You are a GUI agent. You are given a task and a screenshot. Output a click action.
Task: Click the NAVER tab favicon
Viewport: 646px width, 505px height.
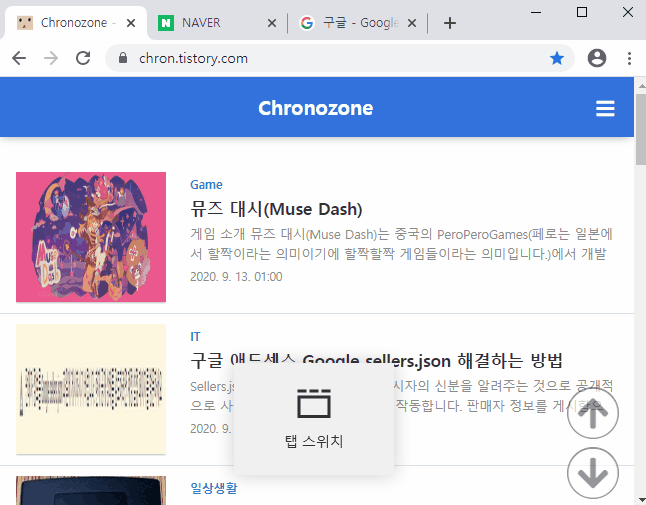pos(166,23)
